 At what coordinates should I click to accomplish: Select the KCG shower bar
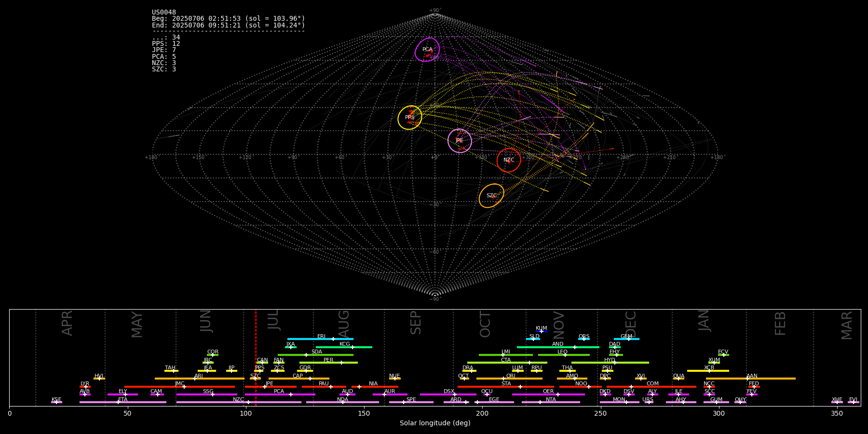pyautogui.click(x=344, y=347)
